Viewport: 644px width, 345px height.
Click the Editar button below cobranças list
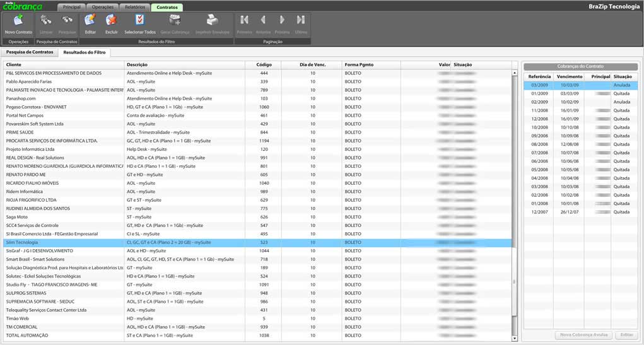[x=627, y=335]
